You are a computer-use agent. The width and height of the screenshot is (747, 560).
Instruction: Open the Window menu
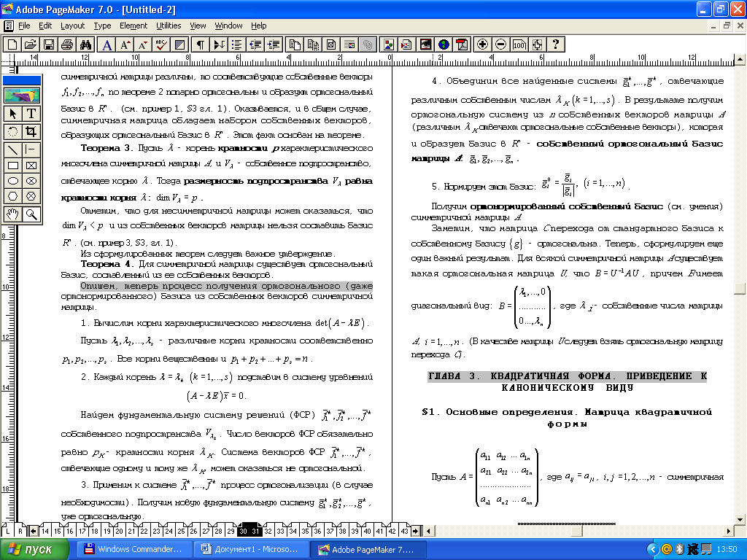point(228,26)
